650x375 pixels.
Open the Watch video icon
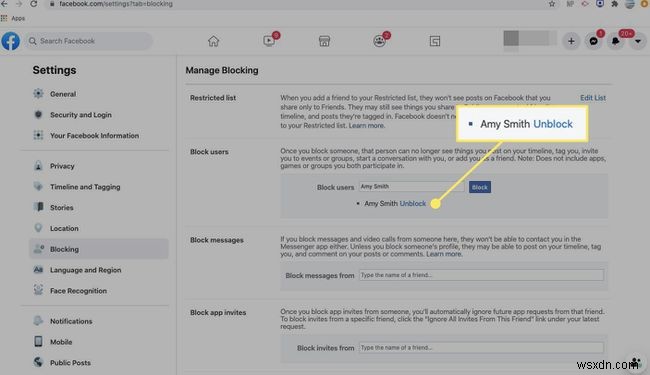pos(269,41)
